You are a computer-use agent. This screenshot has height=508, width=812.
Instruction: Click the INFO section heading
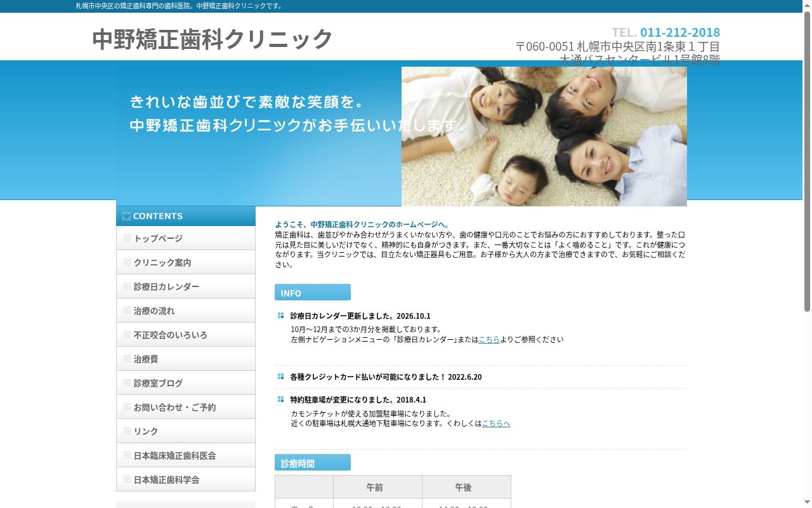[313, 292]
